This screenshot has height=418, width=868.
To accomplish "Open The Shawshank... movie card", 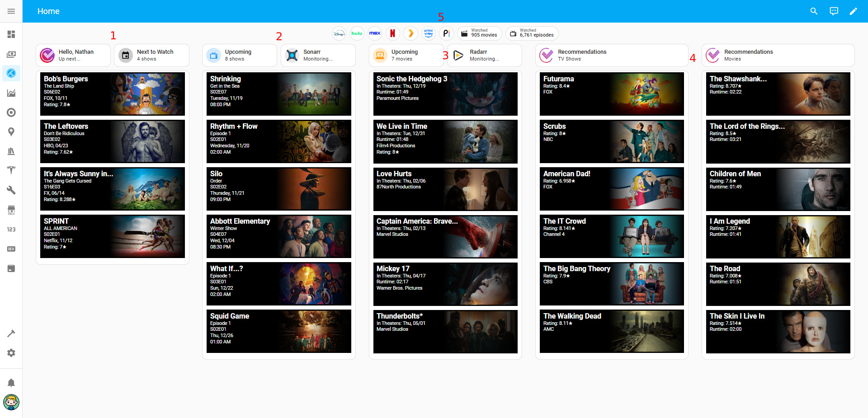I will coord(778,94).
